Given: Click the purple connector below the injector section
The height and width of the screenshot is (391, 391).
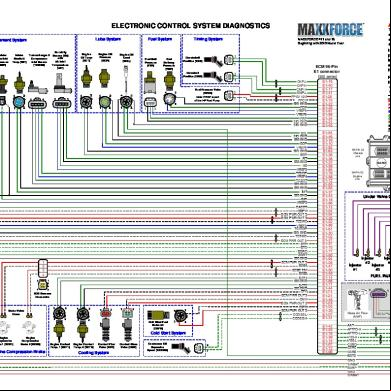Looking at the screenshot, I should tap(379, 294).
